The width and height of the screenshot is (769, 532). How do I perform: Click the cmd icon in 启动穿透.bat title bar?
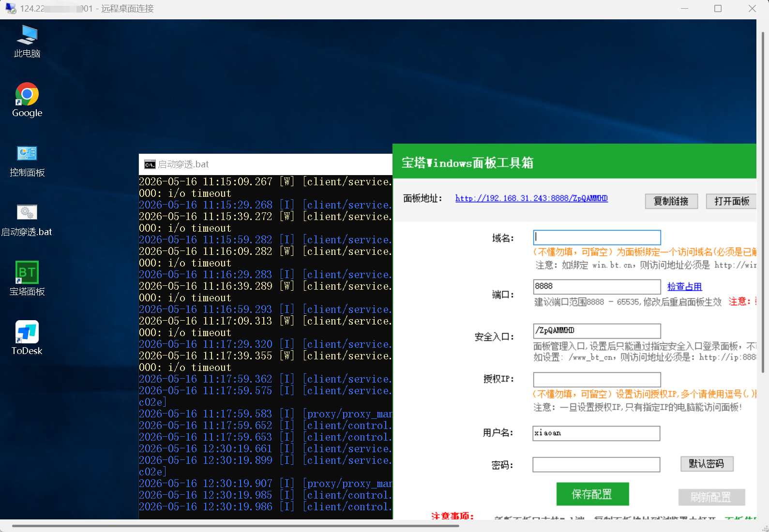tap(150, 164)
